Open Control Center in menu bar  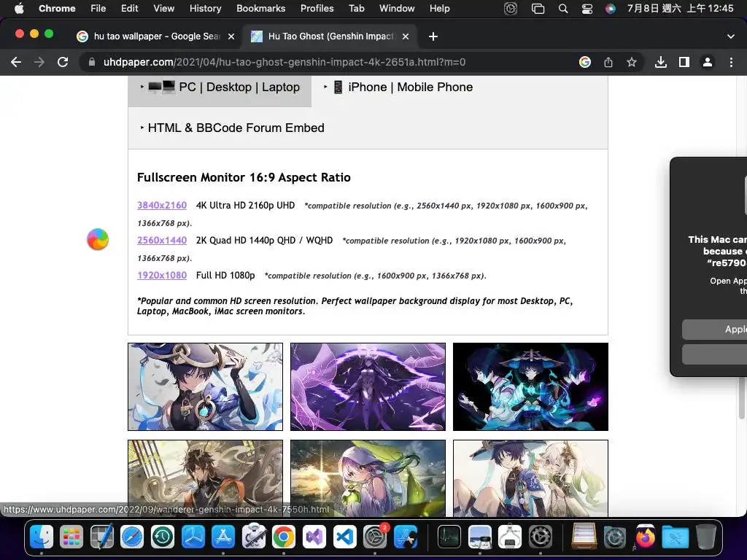click(x=587, y=9)
